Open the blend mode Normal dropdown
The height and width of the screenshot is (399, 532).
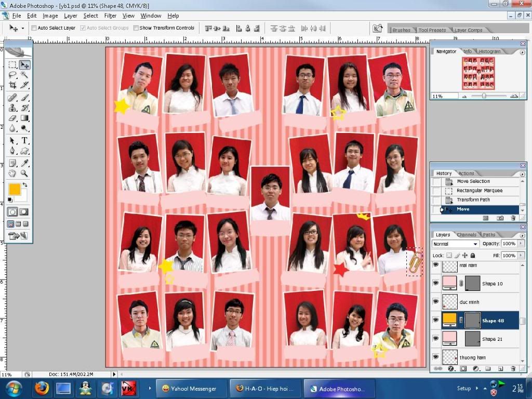(x=455, y=244)
